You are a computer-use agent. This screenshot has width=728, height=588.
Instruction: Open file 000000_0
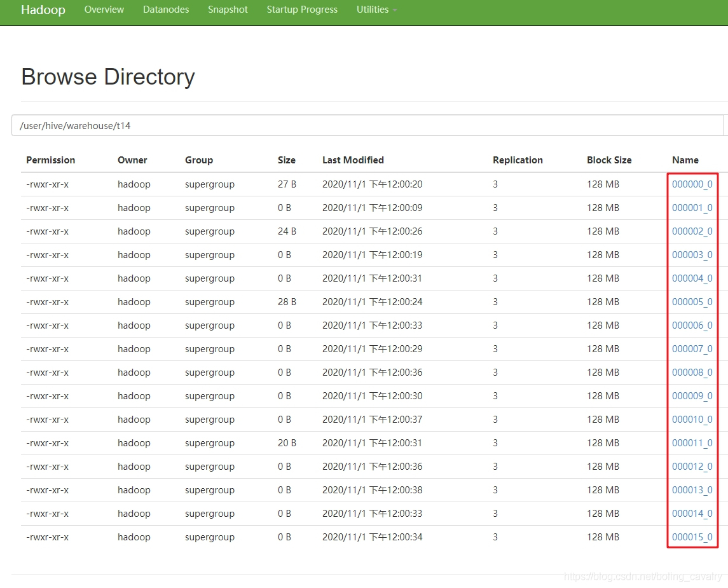(x=692, y=184)
